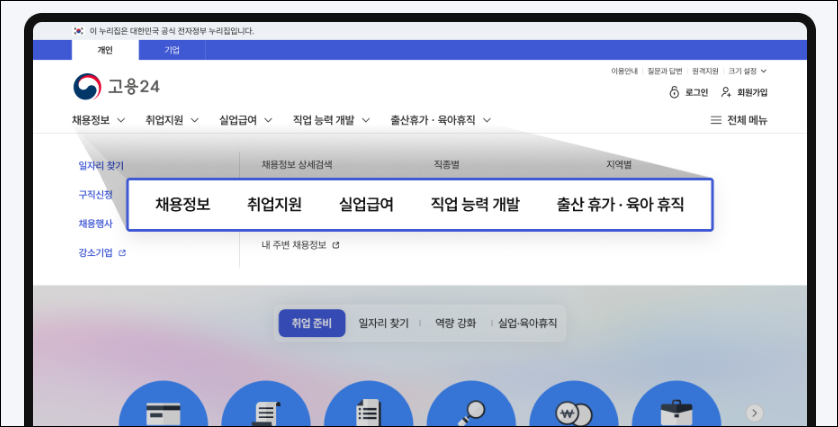This screenshot has width=838, height=427.
Task: Select 일자리 찾기 in the left submenu
Action: (101, 166)
